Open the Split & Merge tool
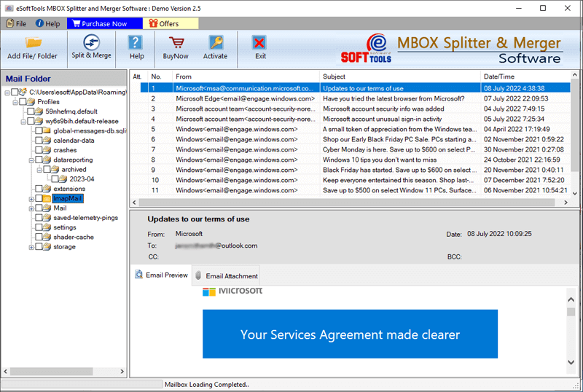The width and height of the screenshot is (583, 392). click(x=91, y=47)
